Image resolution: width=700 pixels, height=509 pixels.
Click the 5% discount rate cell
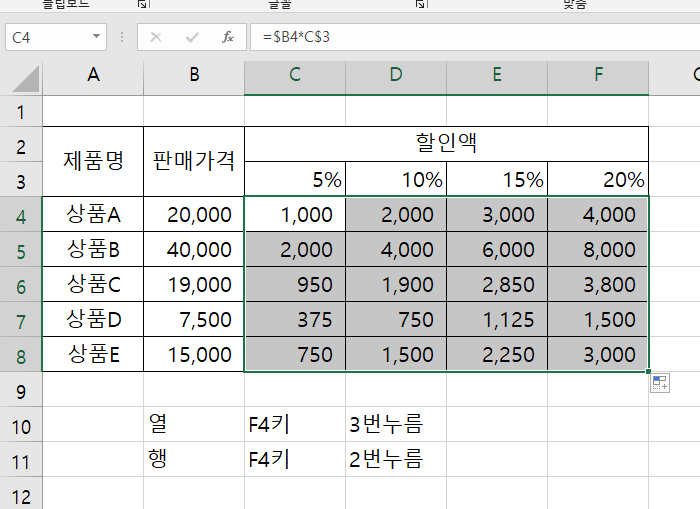pos(295,179)
